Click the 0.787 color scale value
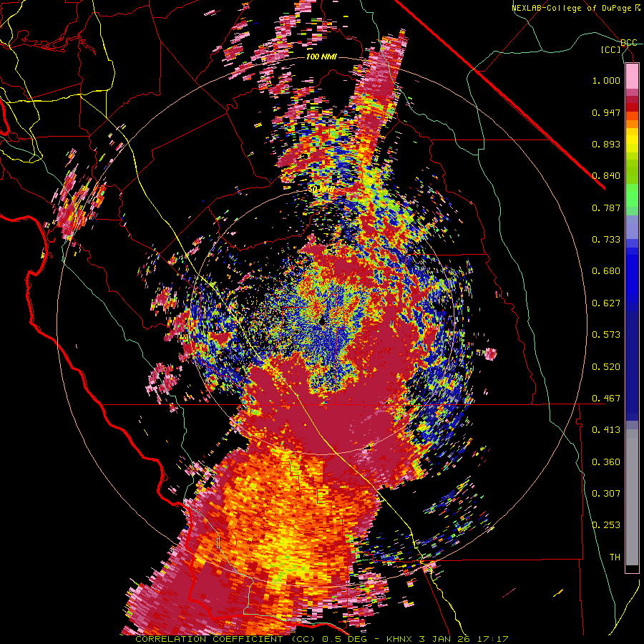The image size is (644, 644). point(606,208)
